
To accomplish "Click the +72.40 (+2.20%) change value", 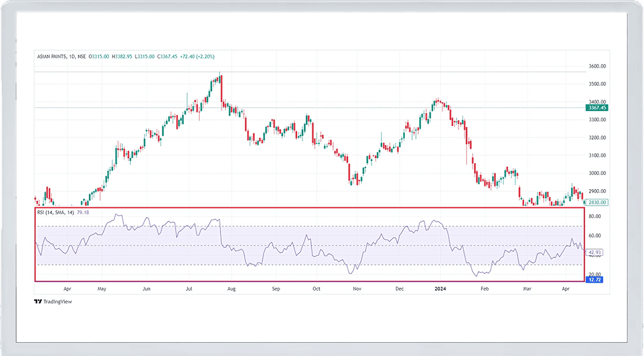I will [198, 56].
